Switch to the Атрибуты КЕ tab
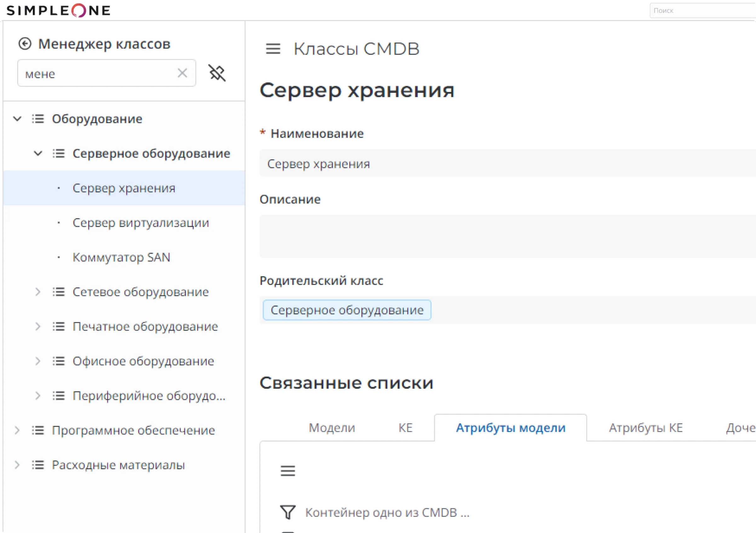The height and width of the screenshot is (533, 756). [x=646, y=428]
